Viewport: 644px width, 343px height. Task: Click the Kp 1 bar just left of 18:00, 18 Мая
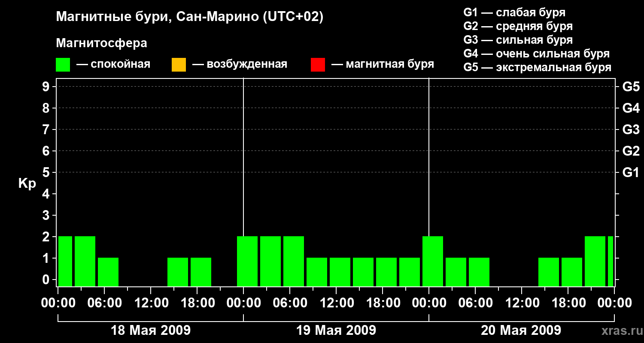(178, 272)
